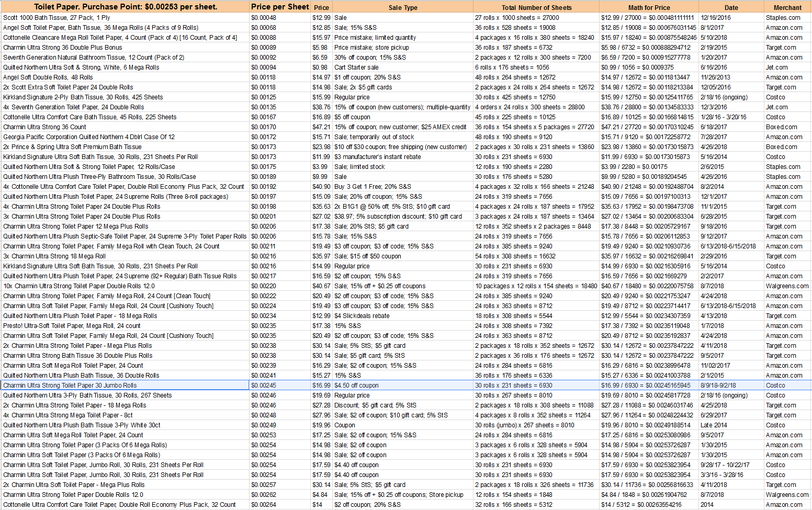
Task: Click the $27.28 price cell
Action: click(321, 405)
